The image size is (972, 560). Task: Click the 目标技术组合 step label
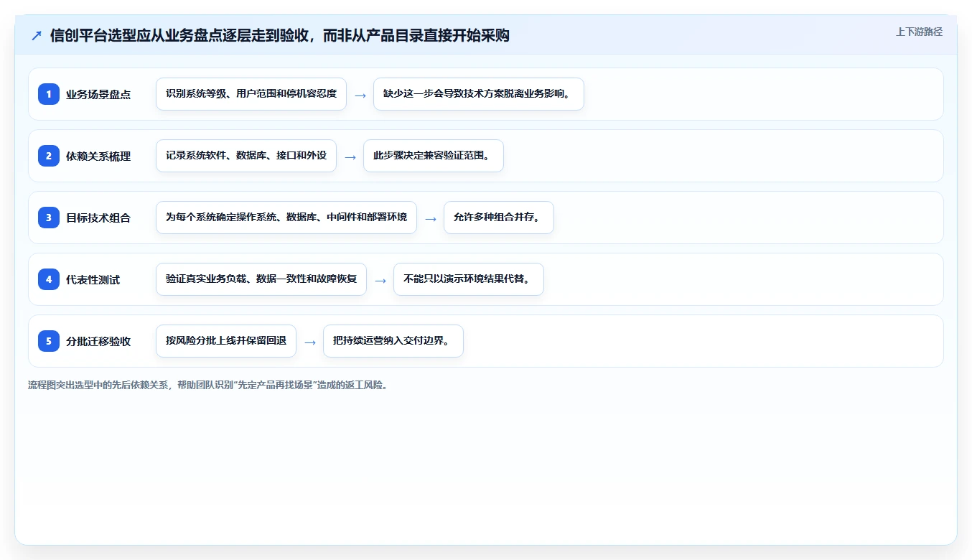point(98,218)
